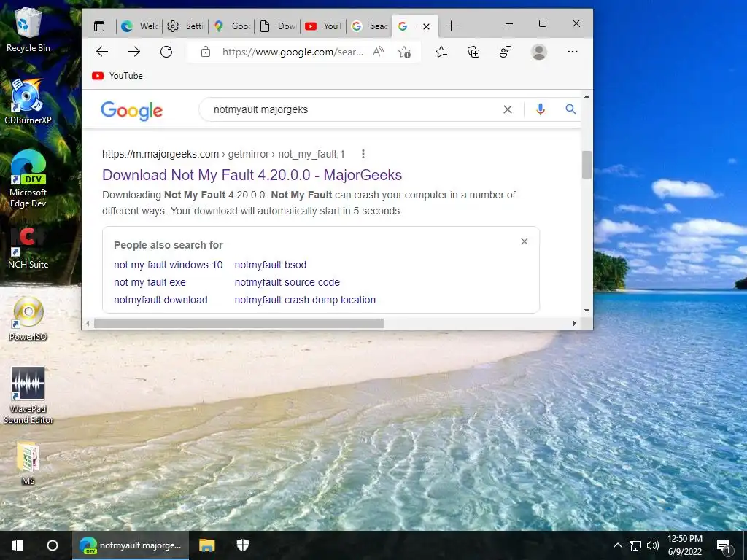The width and height of the screenshot is (747, 560).
Task: Click the scroll left arrow
Action: click(88, 323)
